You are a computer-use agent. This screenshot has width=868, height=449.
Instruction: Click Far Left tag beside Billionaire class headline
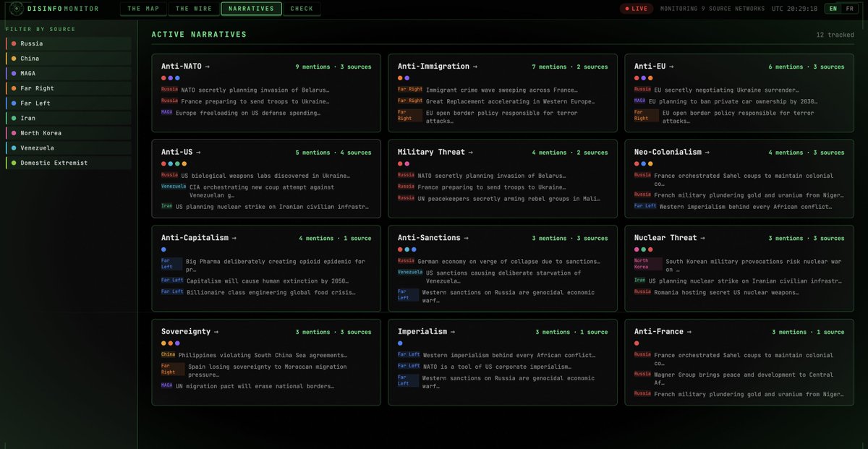[172, 292]
